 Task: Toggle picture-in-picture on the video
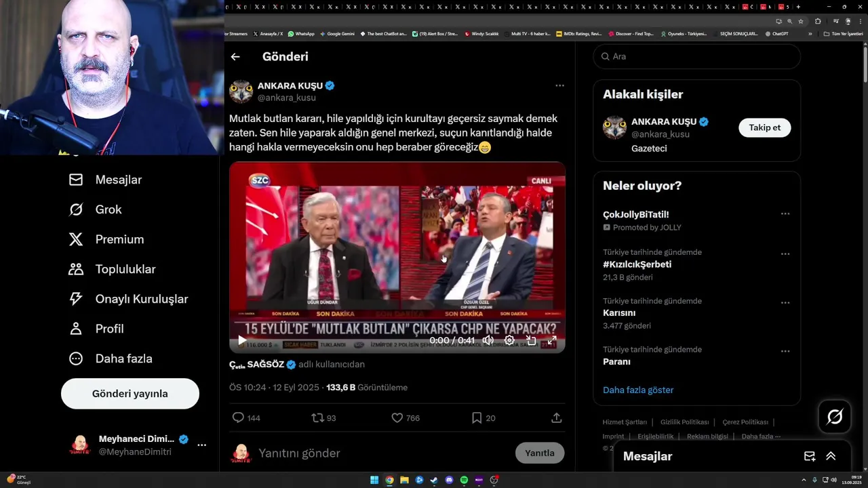(x=531, y=340)
